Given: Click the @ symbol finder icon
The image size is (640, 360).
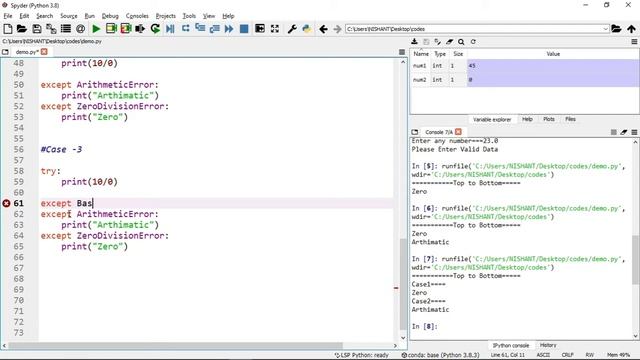Looking at the screenshot, I should pyautogui.click(x=80, y=29).
